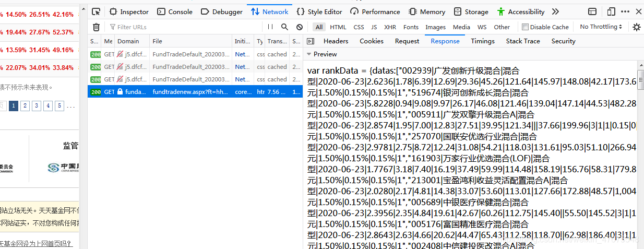Filter requests by CSS type
The width and height of the screenshot is (644, 249).
[359, 27]
